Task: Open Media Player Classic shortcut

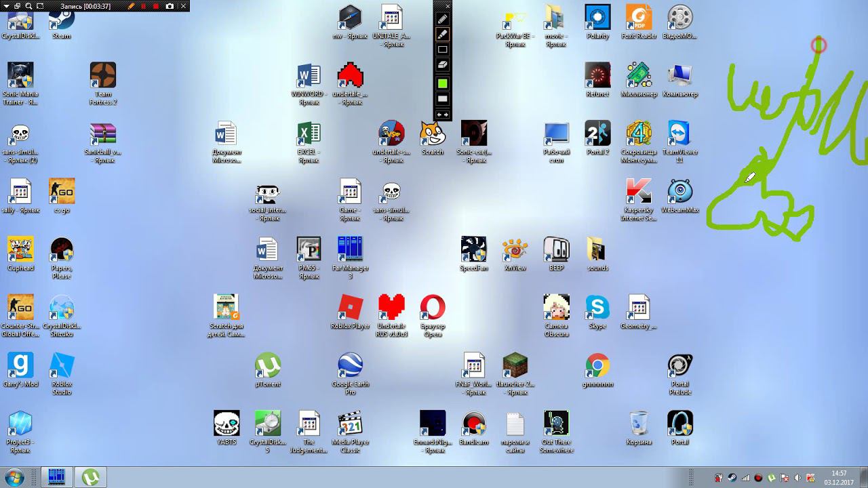Action: tap(350, 432)
